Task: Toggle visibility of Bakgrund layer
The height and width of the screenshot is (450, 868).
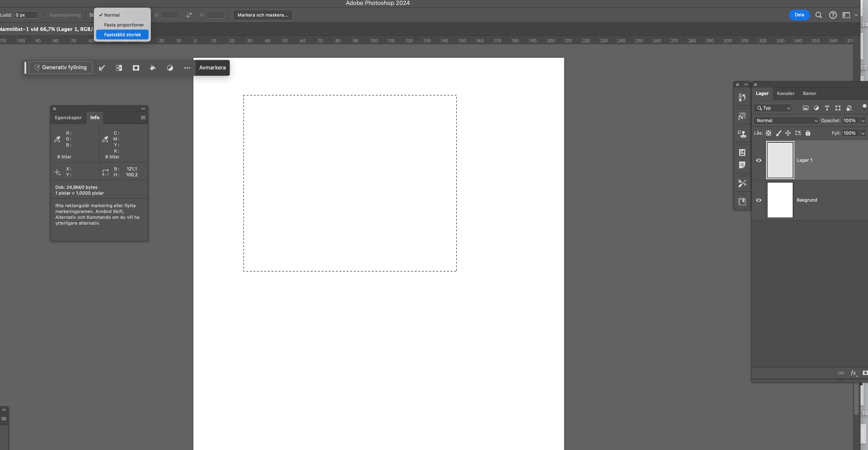Action: point(759,200)
